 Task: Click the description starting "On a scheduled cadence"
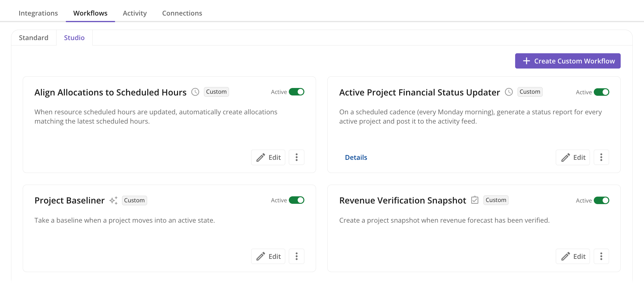471,116
